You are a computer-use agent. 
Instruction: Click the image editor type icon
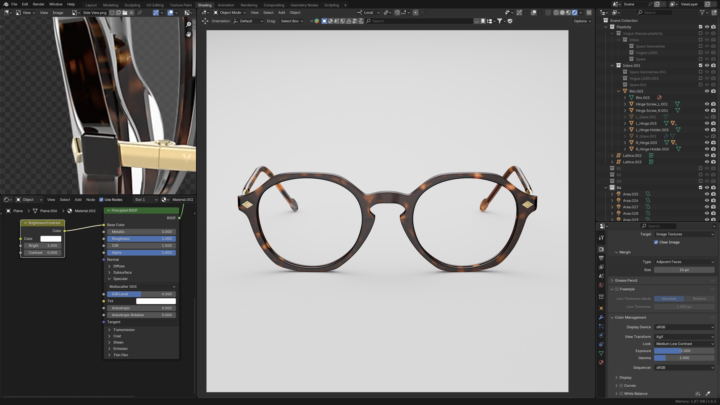(x=6, y=12)
